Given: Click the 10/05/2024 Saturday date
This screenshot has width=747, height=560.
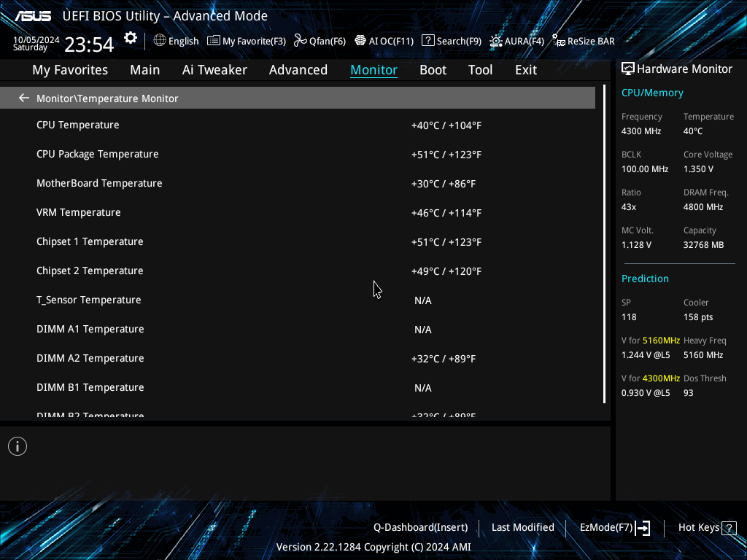Looking at the screenshot, I should (36, 43).
